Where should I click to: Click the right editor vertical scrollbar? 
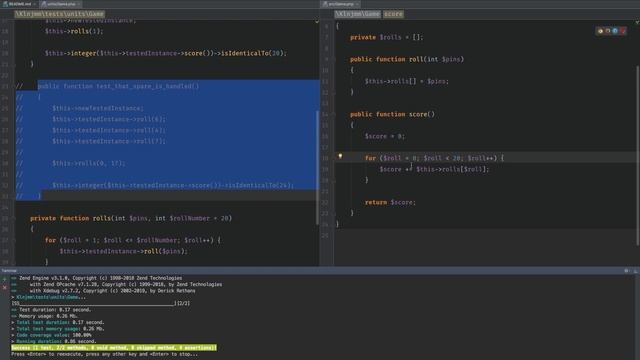coord(638,155)
